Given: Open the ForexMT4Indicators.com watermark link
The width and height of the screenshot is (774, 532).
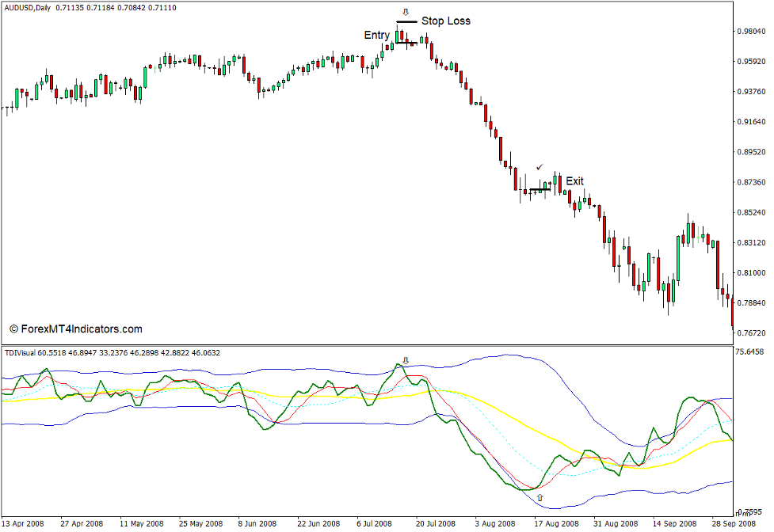Looking at the screenshot, I should click(75, 328).
